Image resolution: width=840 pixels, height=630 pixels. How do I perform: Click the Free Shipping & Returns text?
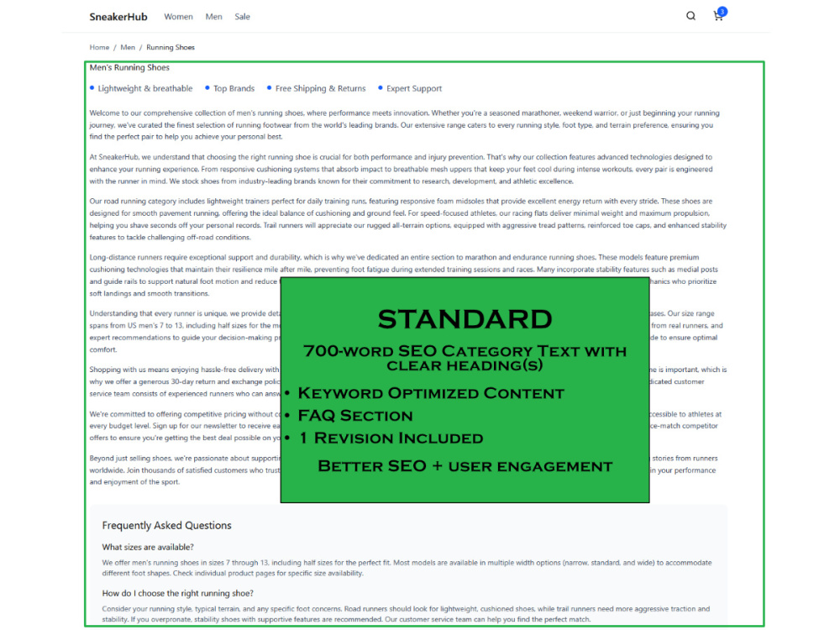pyautogui.click(x=320, y=88)
